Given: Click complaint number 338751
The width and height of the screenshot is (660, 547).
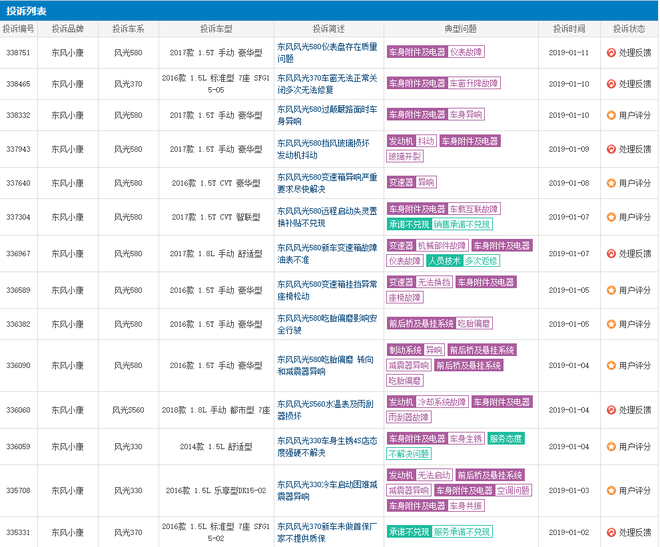Looking at the screenshot, I should [18, 53].
